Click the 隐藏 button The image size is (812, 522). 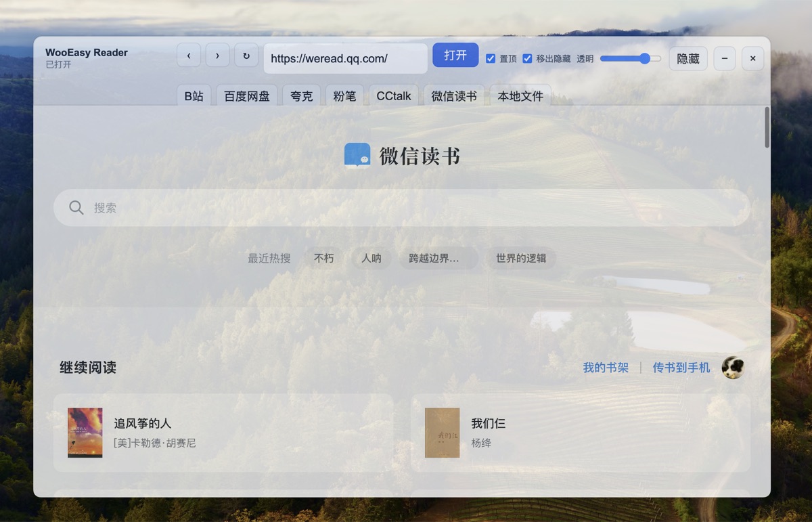[x=688, y=58]
